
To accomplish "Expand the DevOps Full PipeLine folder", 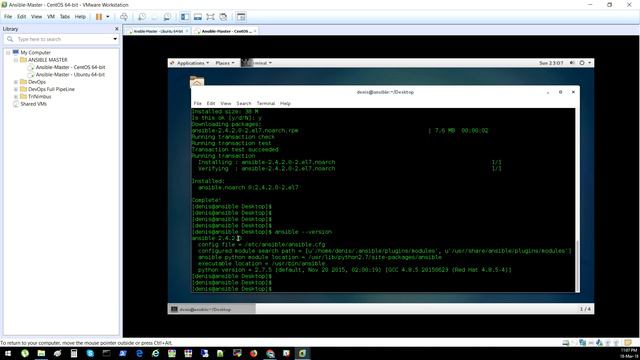I will pos(16,89).
